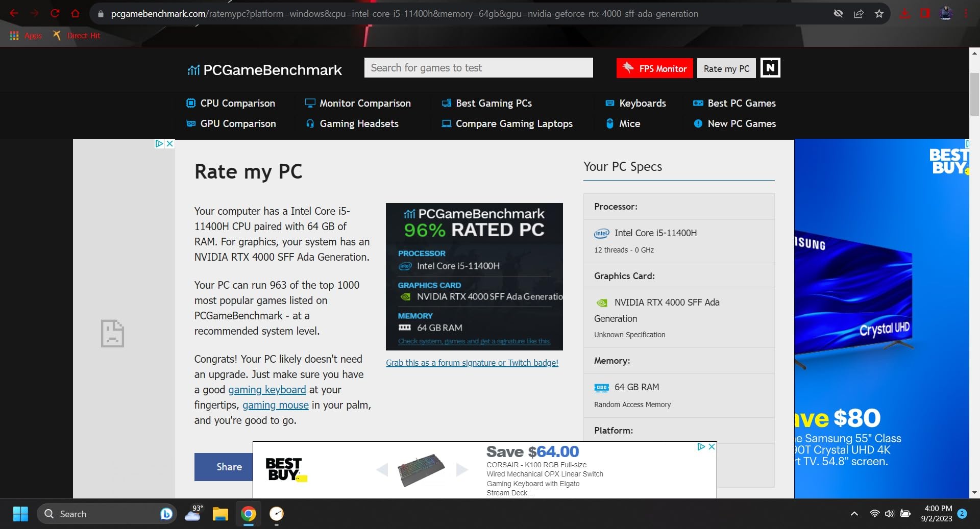Click the PCGameBenchmark logo
Screen dimensions: 980x529
264,70
